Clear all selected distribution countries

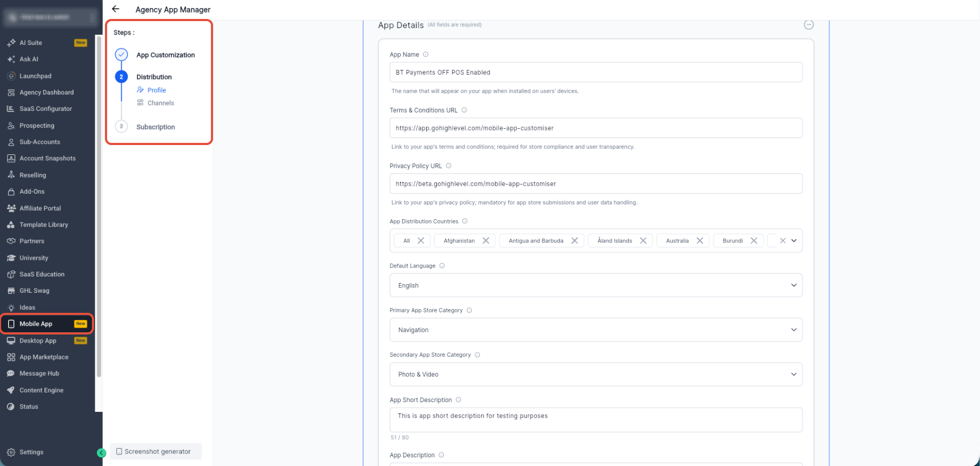(783, 241)
